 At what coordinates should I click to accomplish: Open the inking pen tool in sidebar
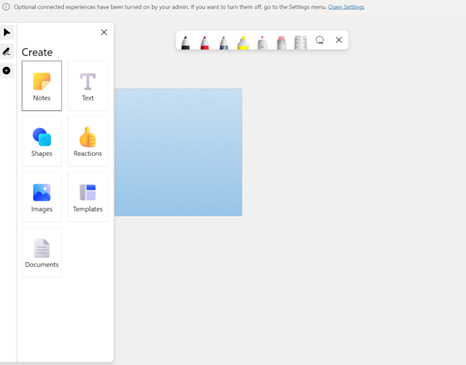click(7, 51)
